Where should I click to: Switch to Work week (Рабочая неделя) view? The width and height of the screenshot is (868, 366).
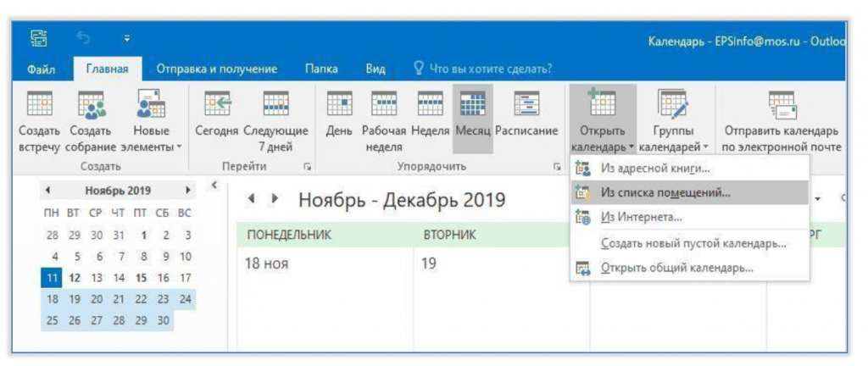pos(384,119)
